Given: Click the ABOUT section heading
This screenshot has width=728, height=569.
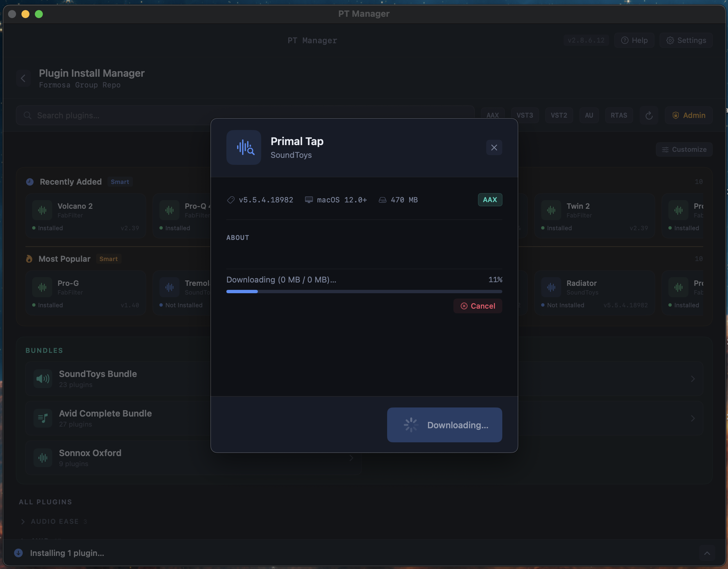Looking at the screenshot, I should pos(238,238).
